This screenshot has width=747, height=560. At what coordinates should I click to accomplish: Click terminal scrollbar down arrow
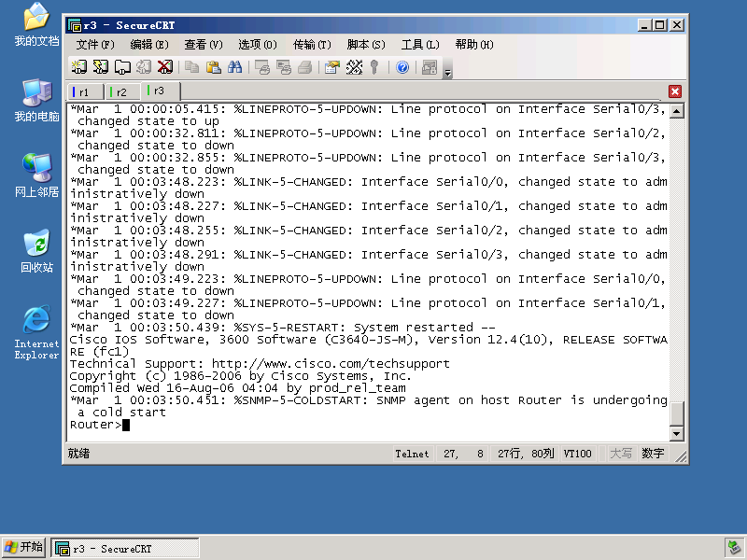pos(676,433)
